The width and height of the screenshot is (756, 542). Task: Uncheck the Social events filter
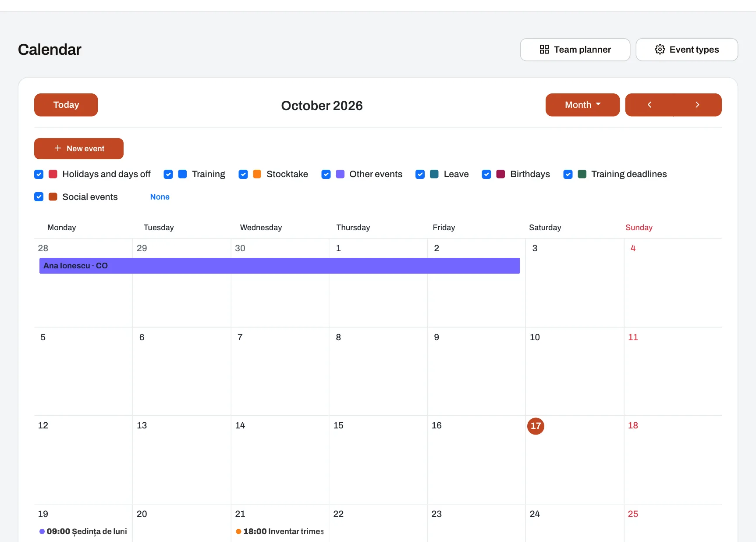39,197
